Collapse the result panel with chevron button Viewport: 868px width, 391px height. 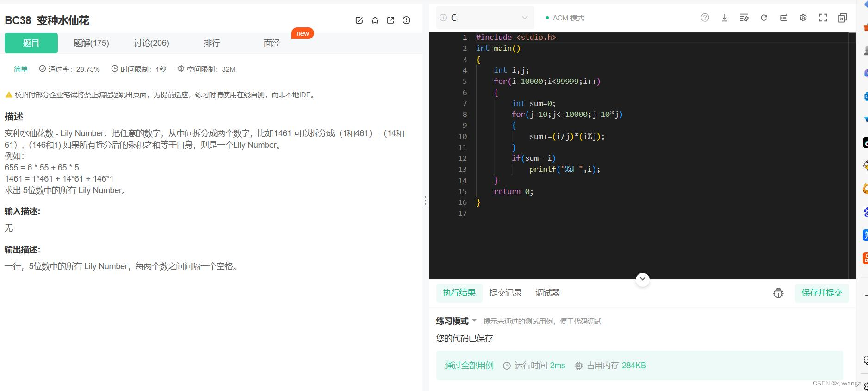[x=643, y=279]
